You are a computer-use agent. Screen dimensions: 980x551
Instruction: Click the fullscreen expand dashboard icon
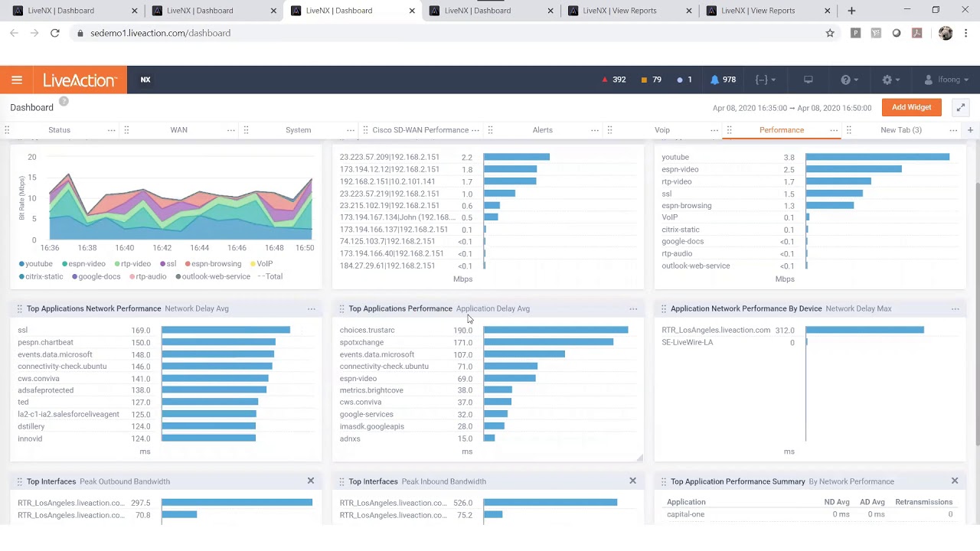click(960, 108)
